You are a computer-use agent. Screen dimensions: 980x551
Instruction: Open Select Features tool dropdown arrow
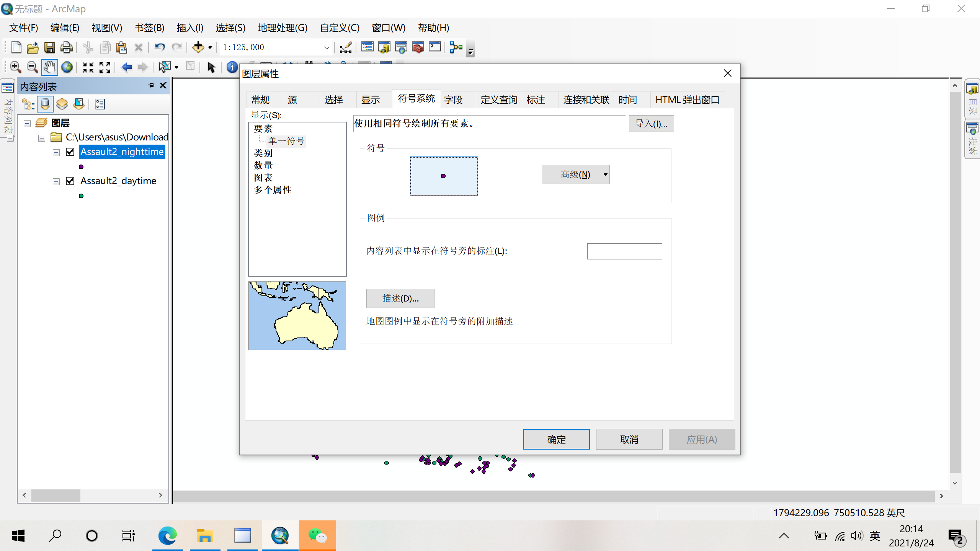point(176,67)
